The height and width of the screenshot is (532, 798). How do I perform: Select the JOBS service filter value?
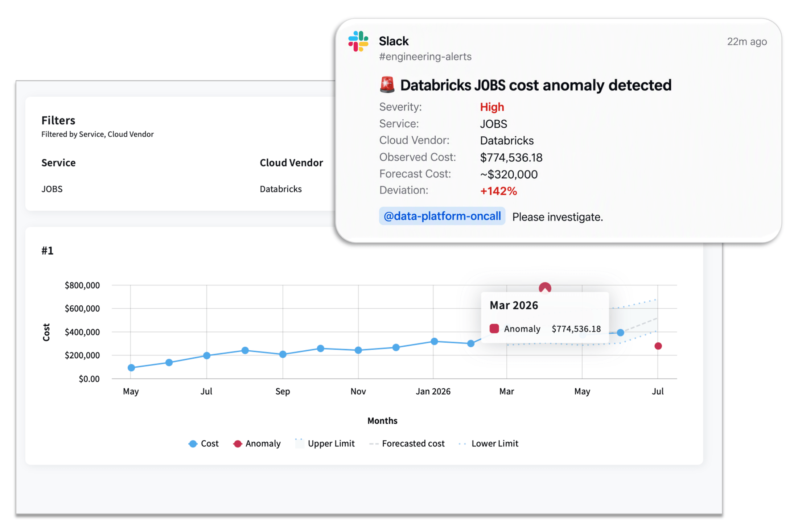52,189
